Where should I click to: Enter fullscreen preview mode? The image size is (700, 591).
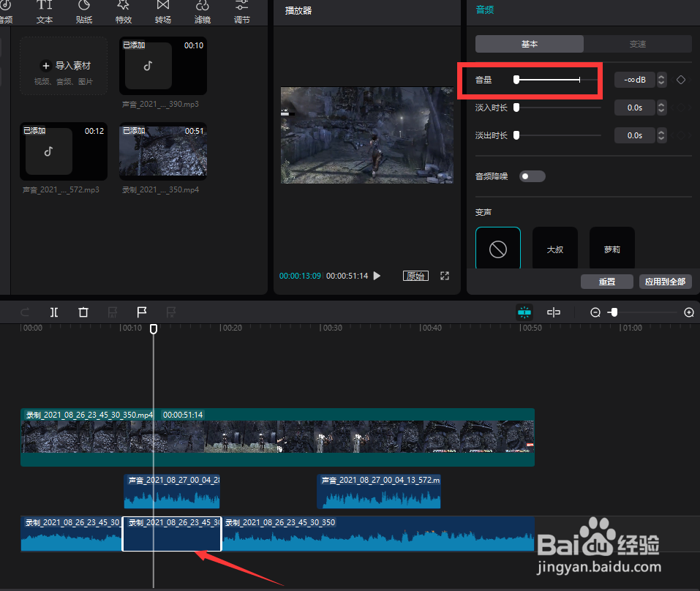click(445, 276)
